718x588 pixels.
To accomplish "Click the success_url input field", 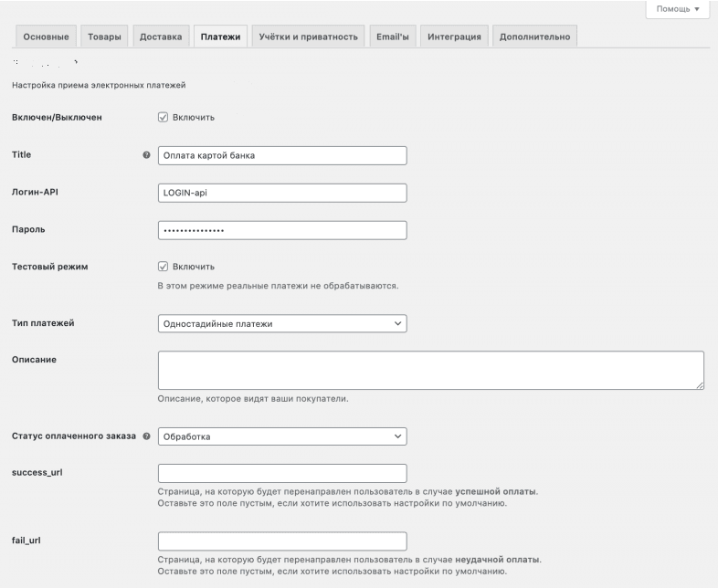I will click(x=282, y=474).
